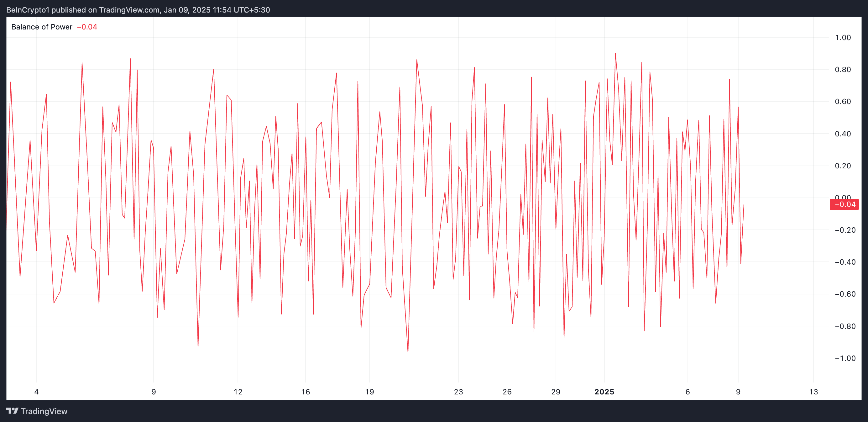
Task: Click the -0.04 value in legend
Action: pyautogui.click(x=87, y=27)
